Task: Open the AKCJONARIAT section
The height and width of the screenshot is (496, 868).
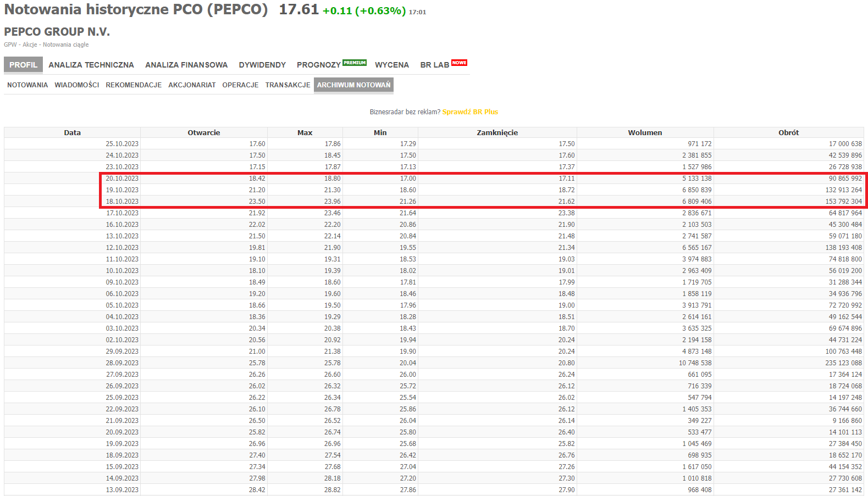Action: coord(192,85)
